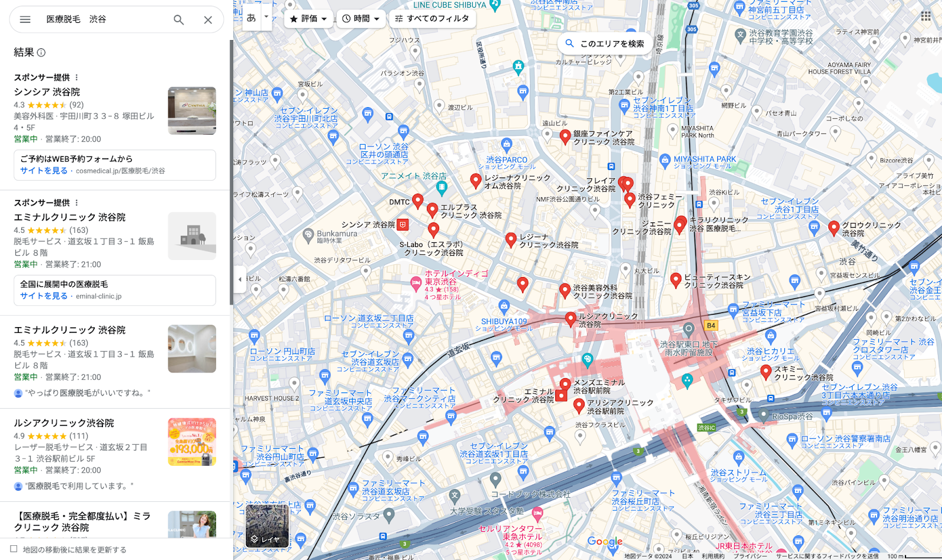Click このエリアを検索 button
The image size is (942, 560).
605,44
